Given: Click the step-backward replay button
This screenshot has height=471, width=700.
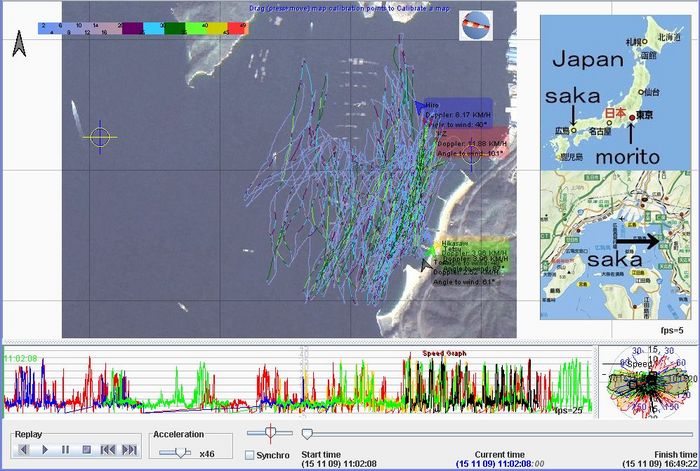Looking at the screenshot, I should click(24, 449).
